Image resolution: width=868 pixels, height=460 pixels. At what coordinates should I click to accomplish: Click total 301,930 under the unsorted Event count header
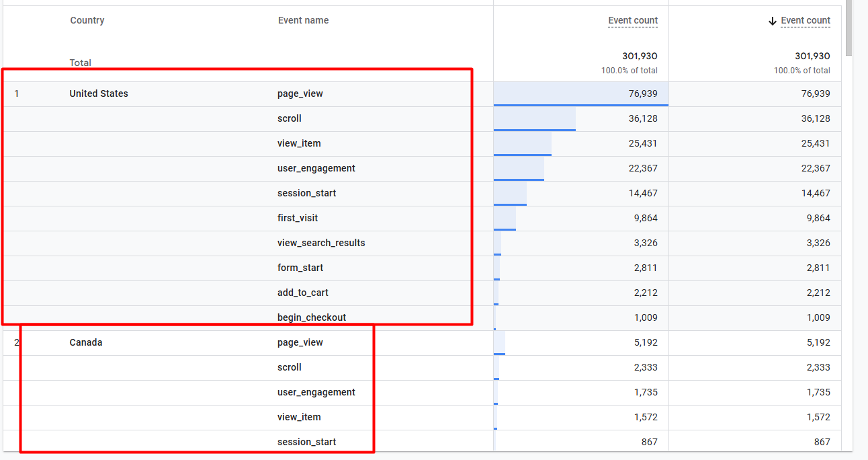click(x=640, y=56)
